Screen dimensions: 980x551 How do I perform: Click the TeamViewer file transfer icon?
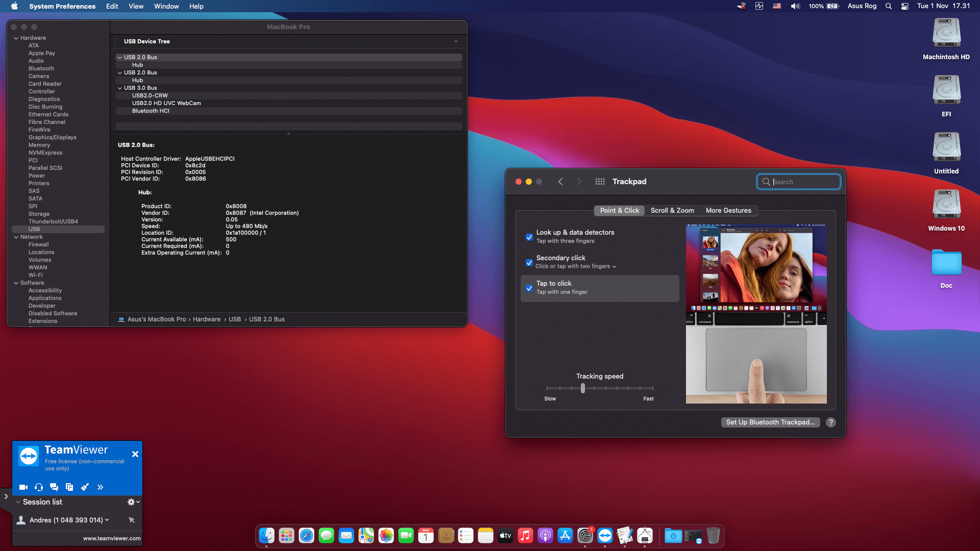pyautogui.click(x=69, y=487)
